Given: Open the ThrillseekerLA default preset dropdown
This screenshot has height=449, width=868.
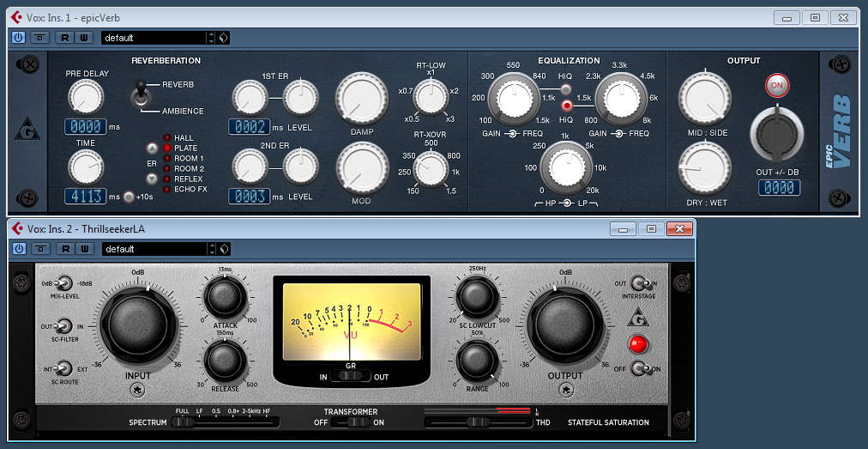Looking at the screenshot, I should click(x=153, y=249).
